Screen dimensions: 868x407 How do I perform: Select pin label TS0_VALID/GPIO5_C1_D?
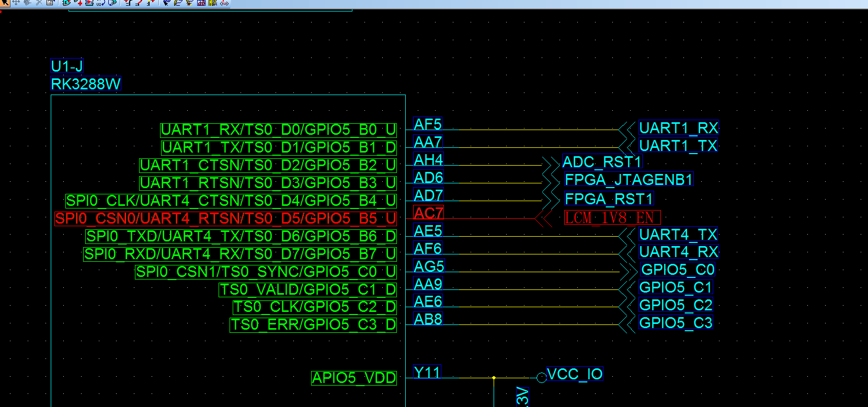click(x=308, y=290)
